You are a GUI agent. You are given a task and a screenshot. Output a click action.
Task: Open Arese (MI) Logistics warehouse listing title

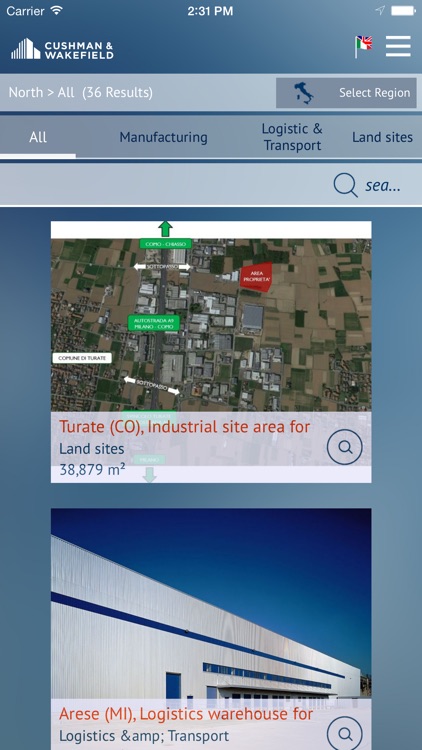coord(186,714)
